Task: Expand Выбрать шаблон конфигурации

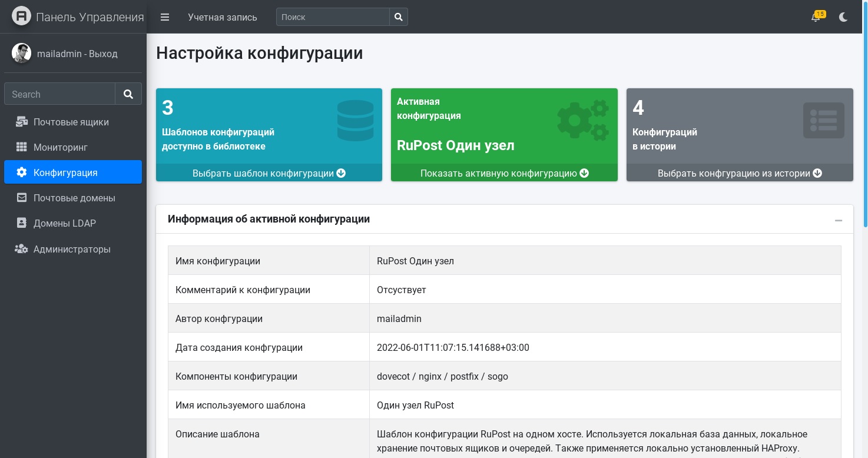Action: click(269, 173)
